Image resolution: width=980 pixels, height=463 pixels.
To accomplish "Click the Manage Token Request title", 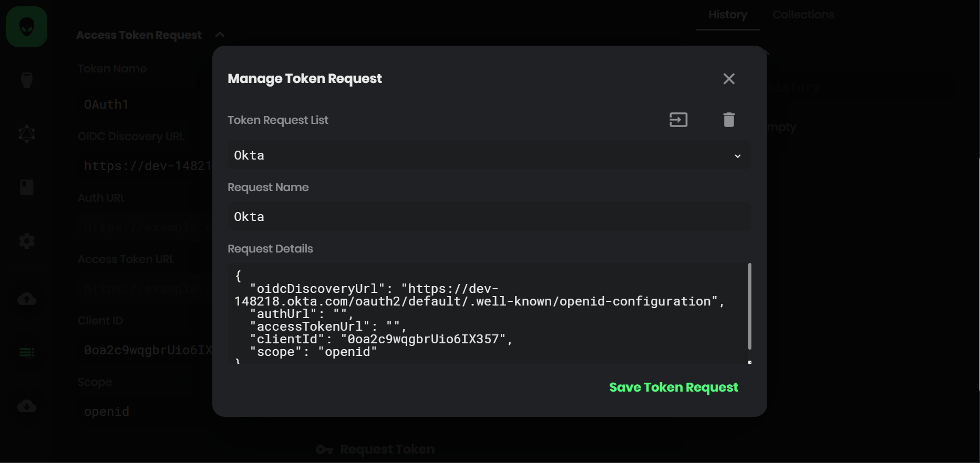I will 305,79.
